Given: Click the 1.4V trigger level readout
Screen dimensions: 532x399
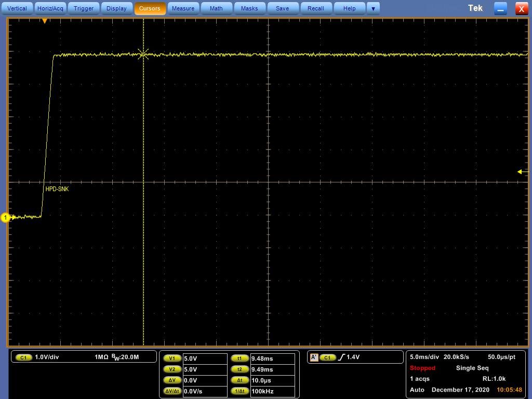Looking at the screenshot, I should tap(353, 357).
